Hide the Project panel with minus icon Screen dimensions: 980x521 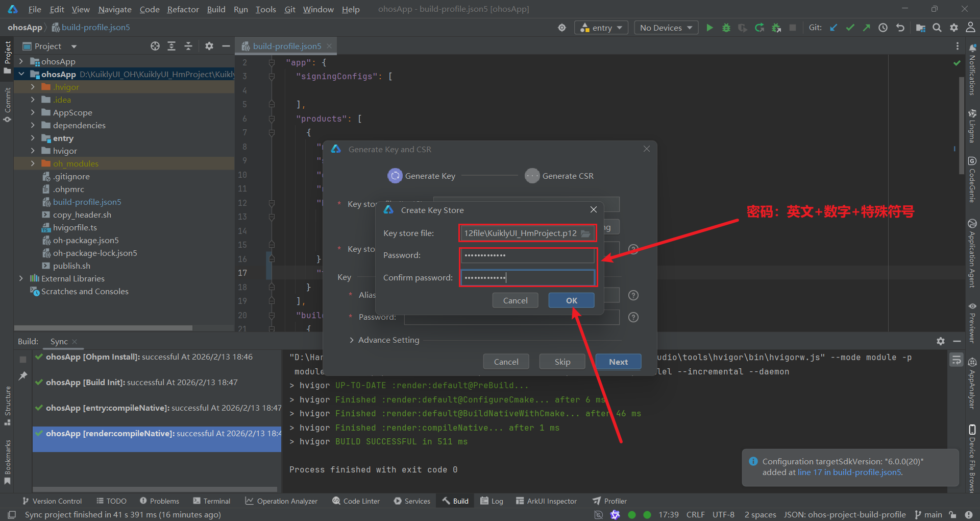tap(226, 46)
